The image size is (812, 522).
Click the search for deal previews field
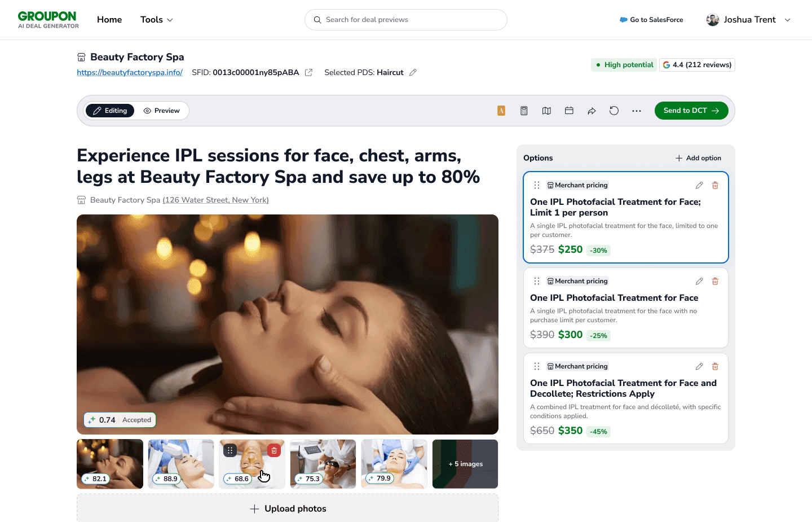point(406,20)
